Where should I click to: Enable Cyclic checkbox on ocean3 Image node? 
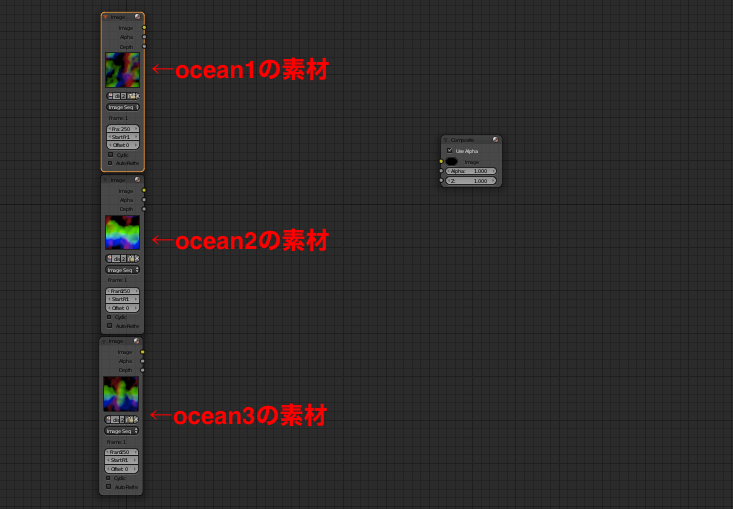click(x=108, y=478)
